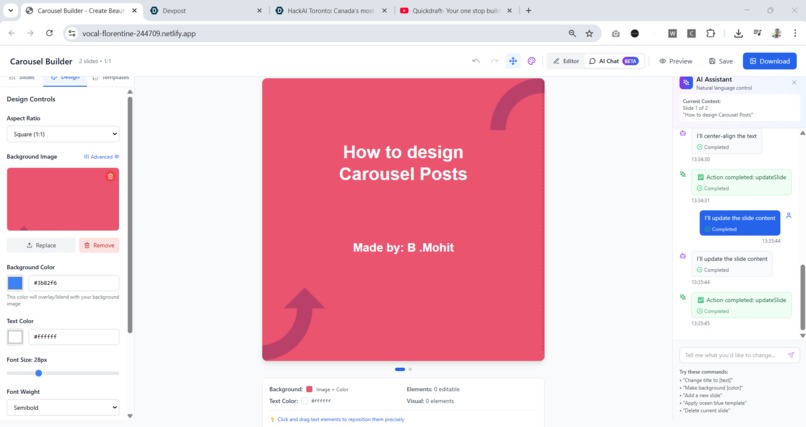Click 'Make background [color]' command suggestion

(712, 388)
